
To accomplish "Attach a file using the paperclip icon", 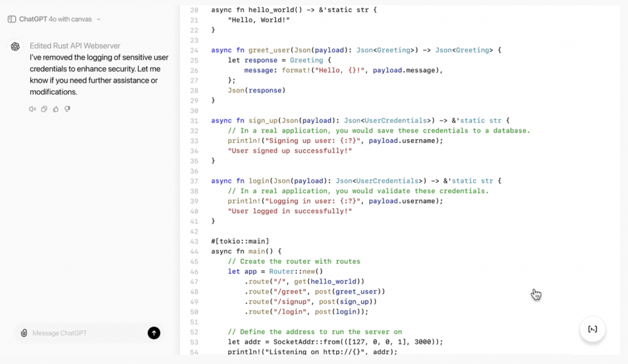I will pos(24,333).
